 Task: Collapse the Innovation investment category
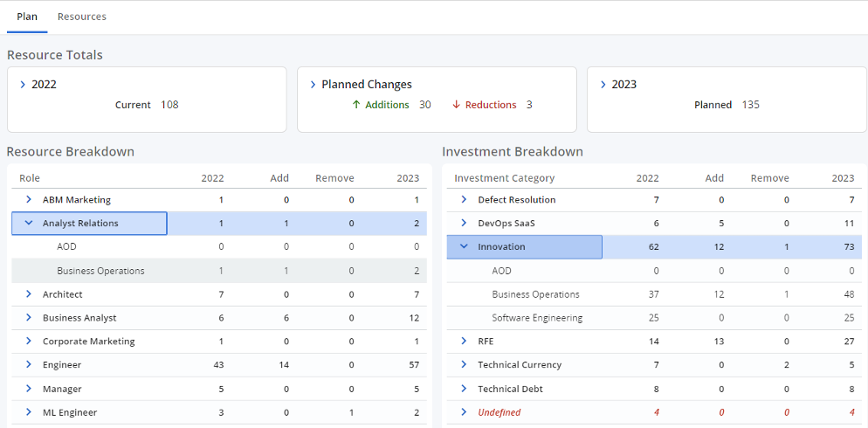[464, 247]
